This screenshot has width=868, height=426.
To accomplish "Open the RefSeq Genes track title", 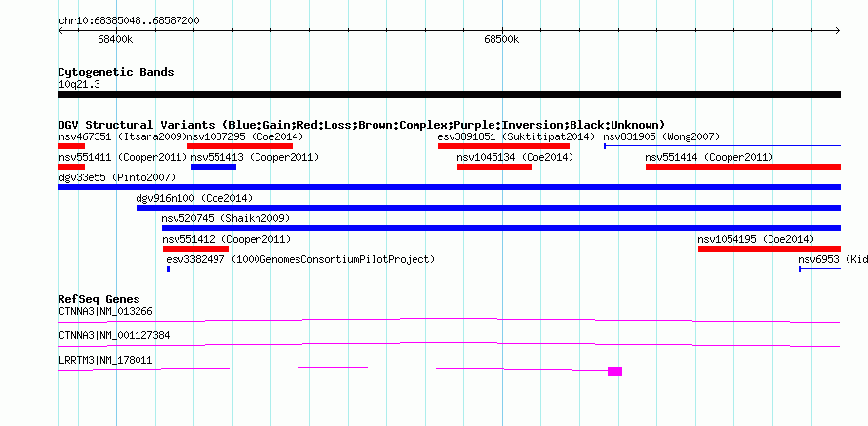I will [99, 300].
